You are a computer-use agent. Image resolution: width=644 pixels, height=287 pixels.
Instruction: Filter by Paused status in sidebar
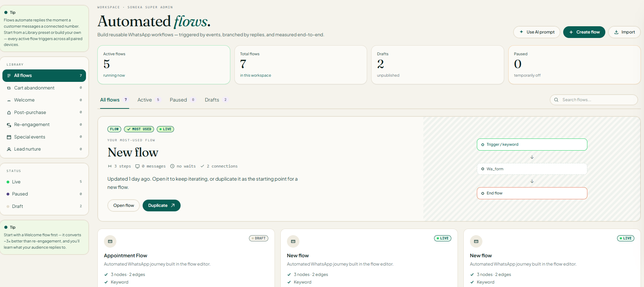tap(44, 194)
